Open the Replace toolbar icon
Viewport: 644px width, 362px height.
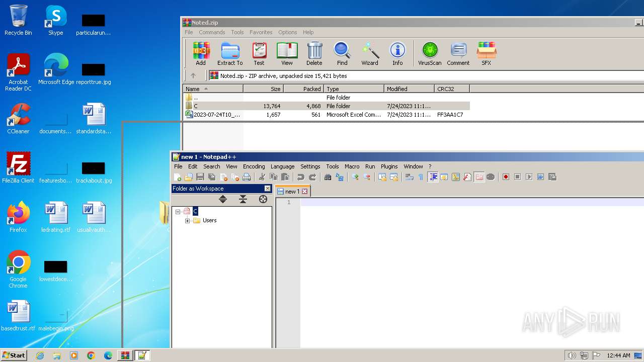340,177
